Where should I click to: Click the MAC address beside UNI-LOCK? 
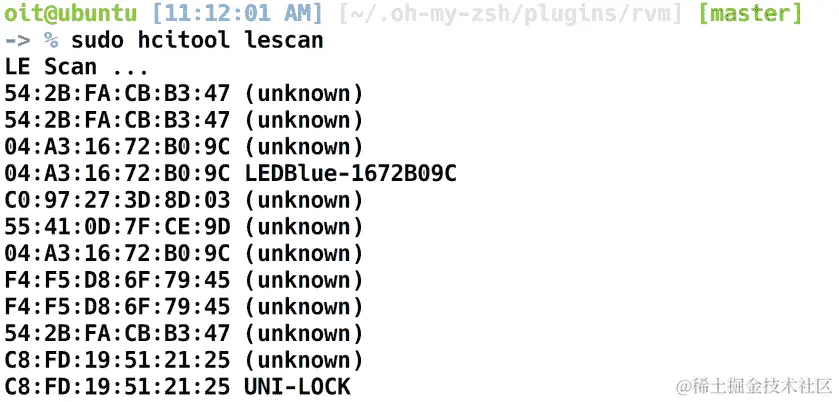(x=117, y=386)
